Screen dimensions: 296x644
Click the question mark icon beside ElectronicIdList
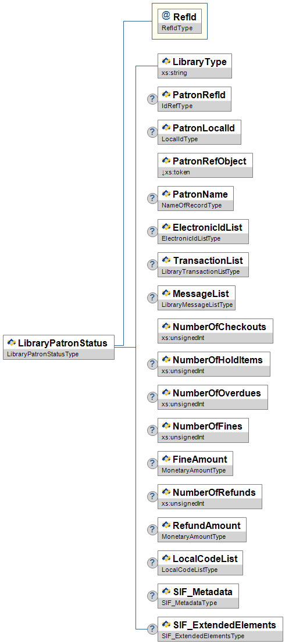pyautogui.click(x=152, y=231)
